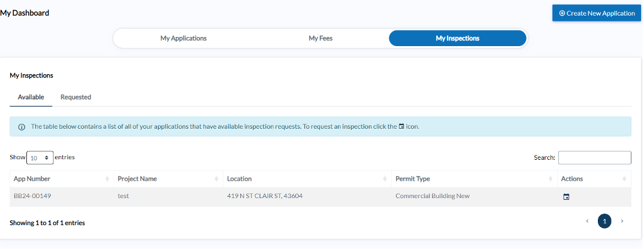The height and width of the screenshot is (249, 644).
Task: Sort by Permit Type column arrows
Action: [550, 179]
